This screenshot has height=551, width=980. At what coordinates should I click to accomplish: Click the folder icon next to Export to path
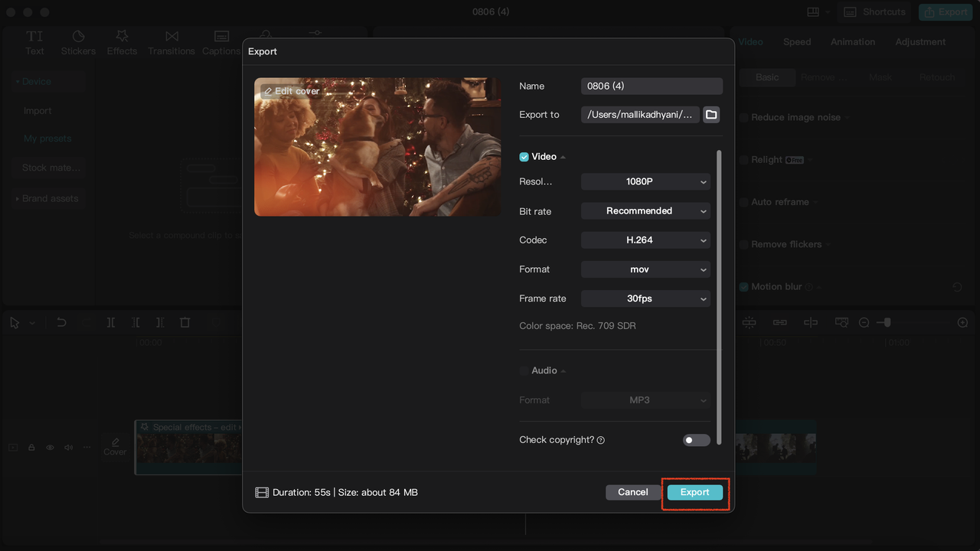pyautogui.click(x=710, y=114)
